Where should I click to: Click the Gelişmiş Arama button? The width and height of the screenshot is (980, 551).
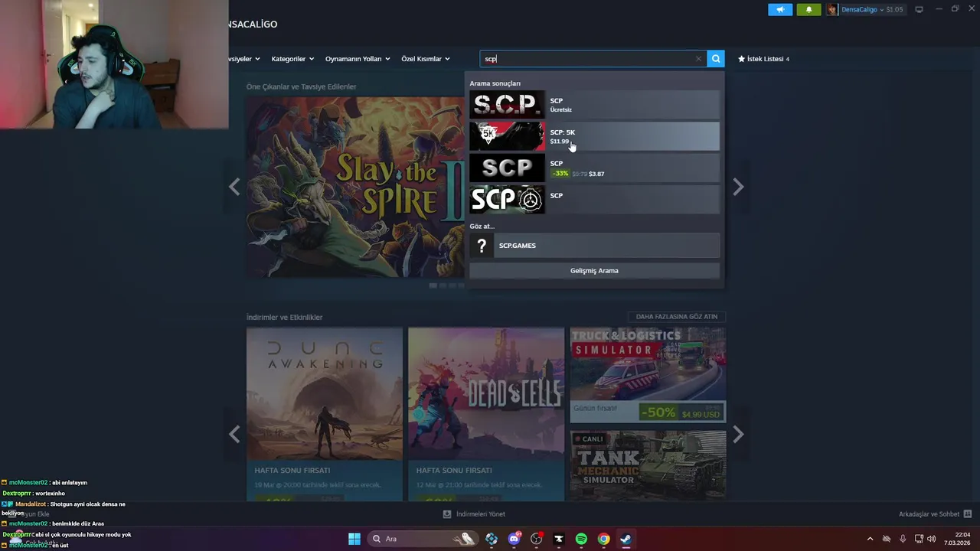click(594, 271)
